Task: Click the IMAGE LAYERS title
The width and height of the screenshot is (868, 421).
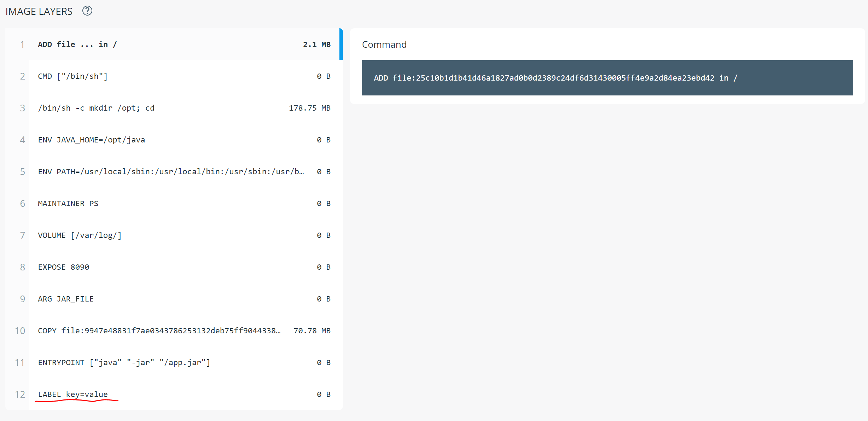Action: click(39, 11)
